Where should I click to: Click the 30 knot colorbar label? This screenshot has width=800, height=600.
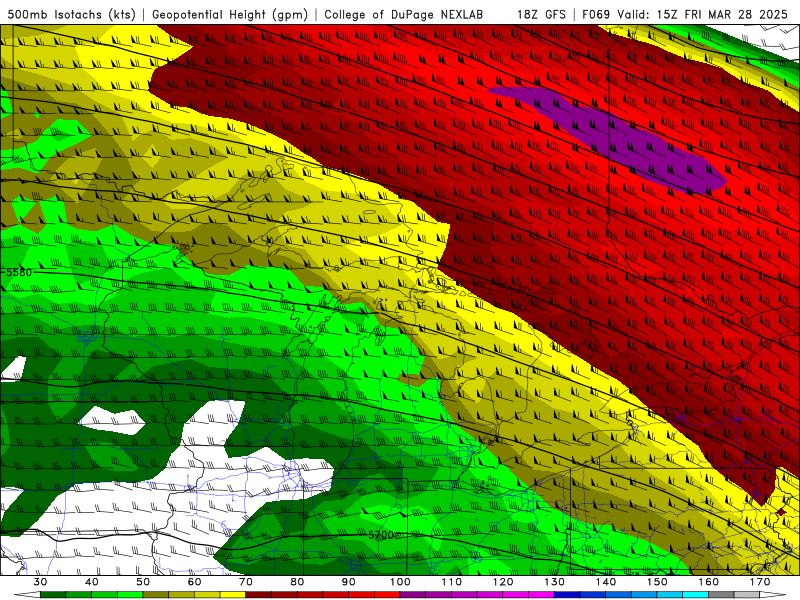[x=40, y=582]
